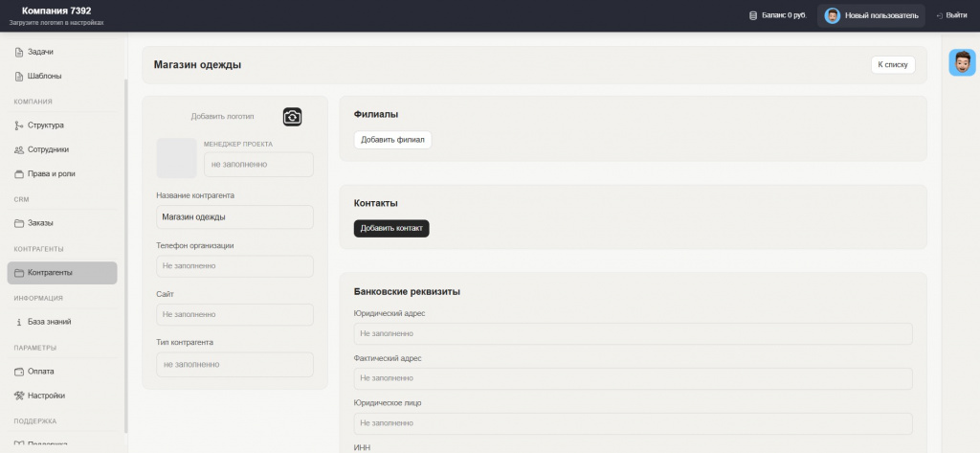Click the Структура tree icon
This screenshot has height=453, width=980.
(x=19, y=125)
